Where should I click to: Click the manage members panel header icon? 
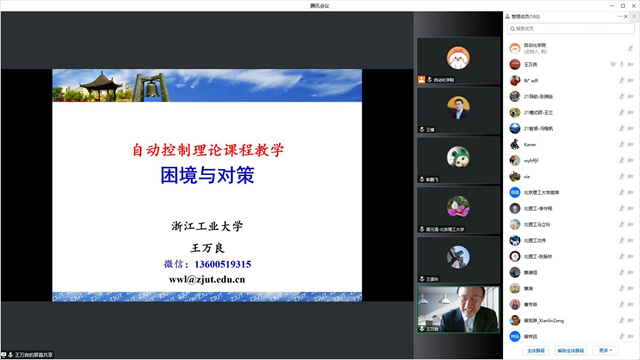(507, 16)
